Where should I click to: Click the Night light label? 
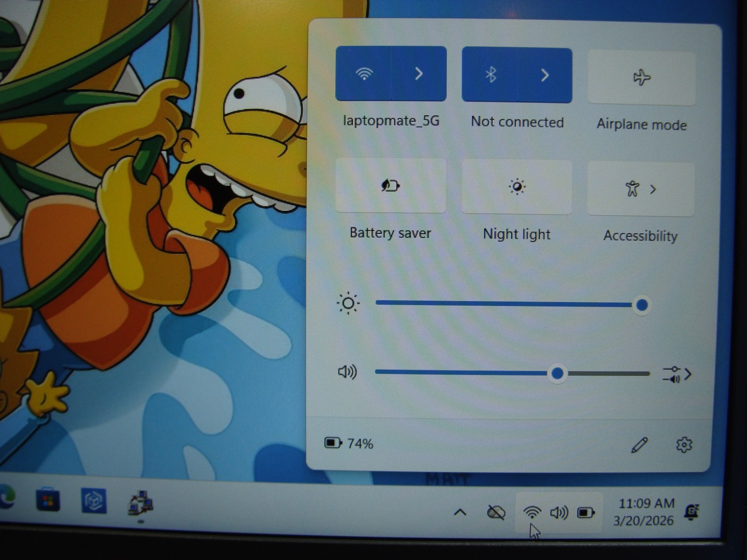pos(517,234)
